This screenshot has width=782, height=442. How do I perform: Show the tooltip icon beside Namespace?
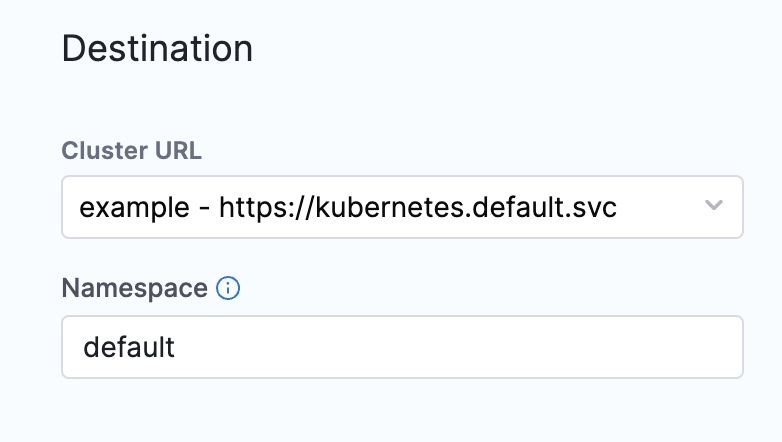click(x=228, y=288)
